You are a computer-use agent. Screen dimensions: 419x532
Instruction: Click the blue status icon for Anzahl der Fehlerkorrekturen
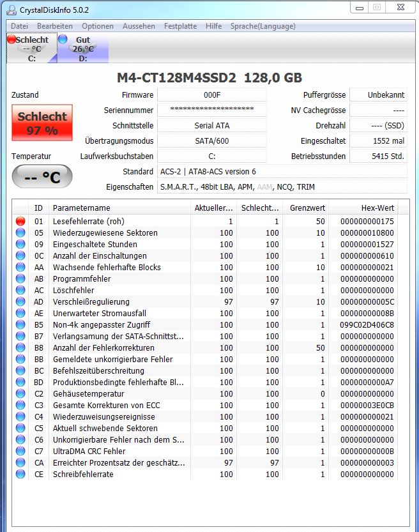20,348
